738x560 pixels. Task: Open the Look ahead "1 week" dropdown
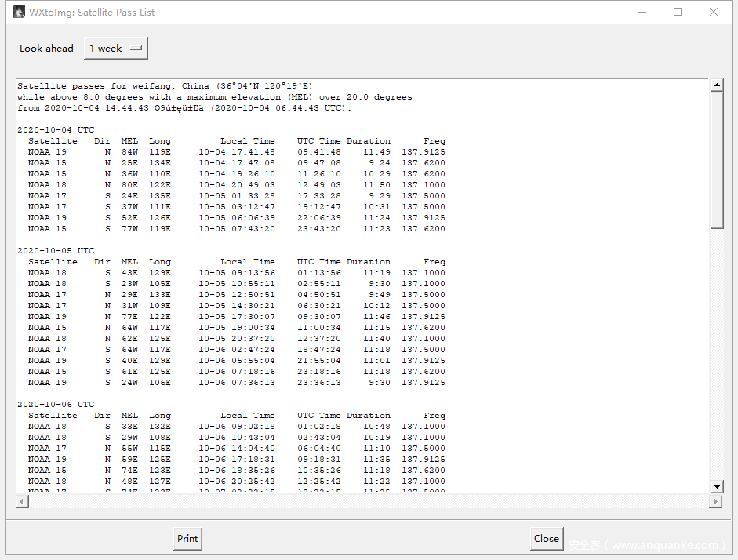pos(115,49)
